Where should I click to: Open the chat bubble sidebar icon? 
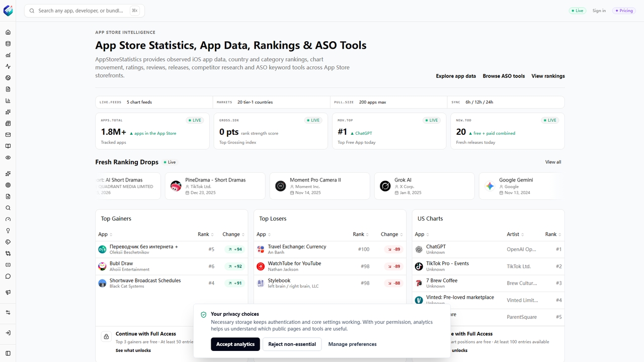pos(8,276)
